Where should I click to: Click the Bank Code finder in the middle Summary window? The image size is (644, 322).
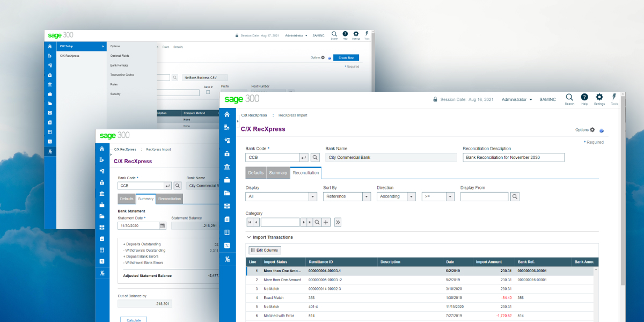177,186
